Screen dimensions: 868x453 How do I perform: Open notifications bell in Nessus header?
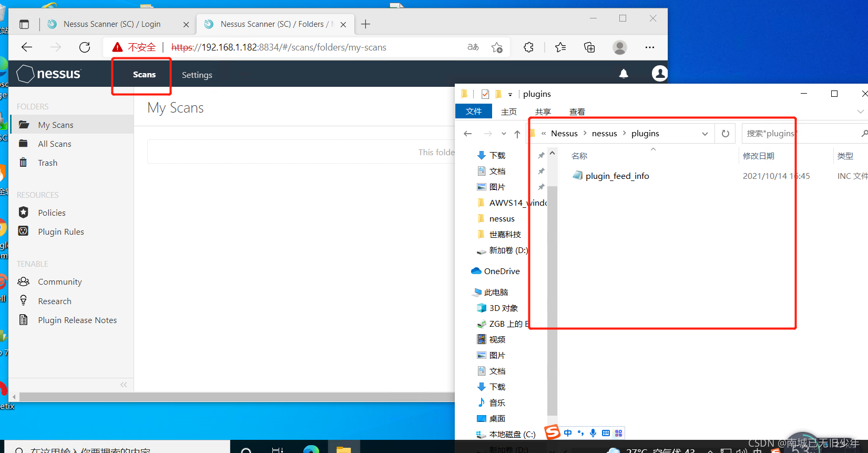624,74
